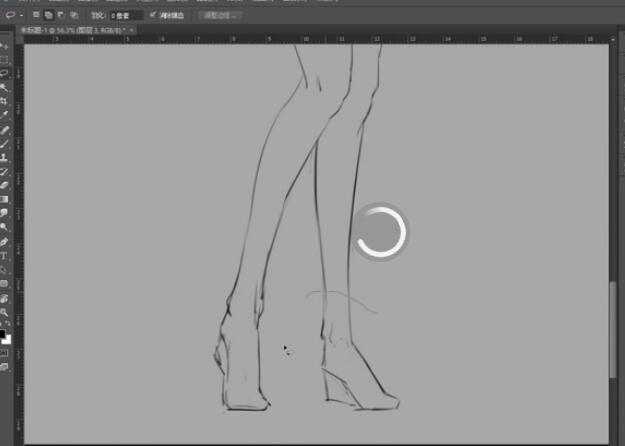This screenshot has width=625, height=446.
Task: Toggle Quick Mask mode
Action: coord(4,353)
